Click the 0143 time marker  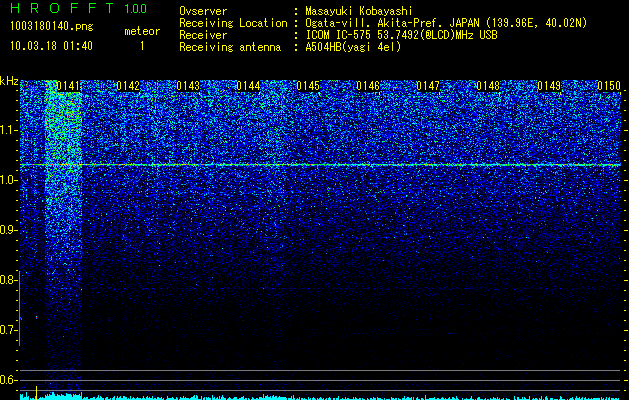point(188,86)
